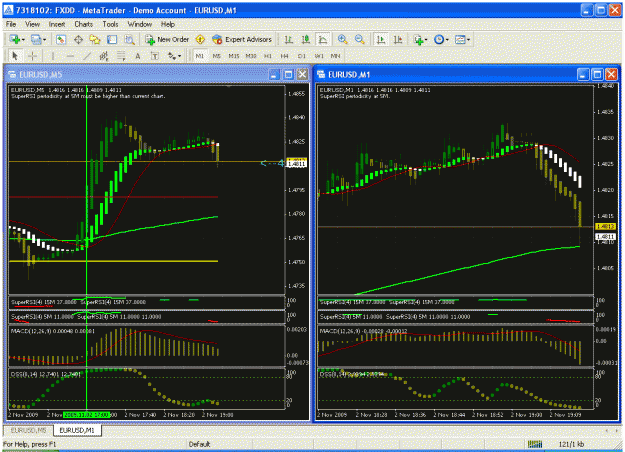Select the Text (A) tool
This screenshot has height=452, width=625.
click(x=138, y=56)
